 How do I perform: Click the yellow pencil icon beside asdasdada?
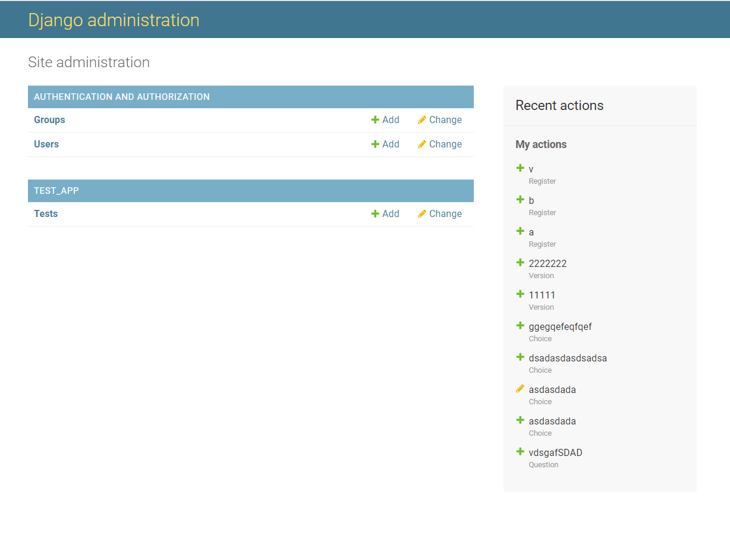520,389
